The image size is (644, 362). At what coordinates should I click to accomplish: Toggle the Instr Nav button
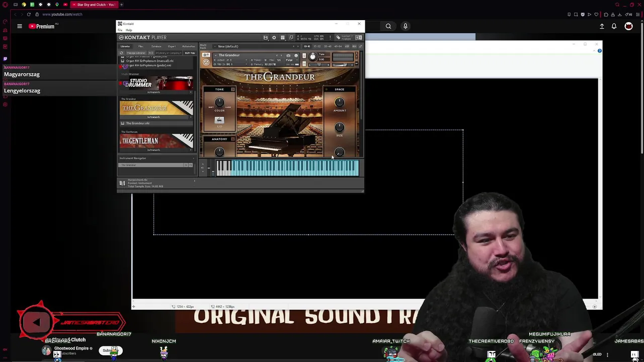coord(190,53)
